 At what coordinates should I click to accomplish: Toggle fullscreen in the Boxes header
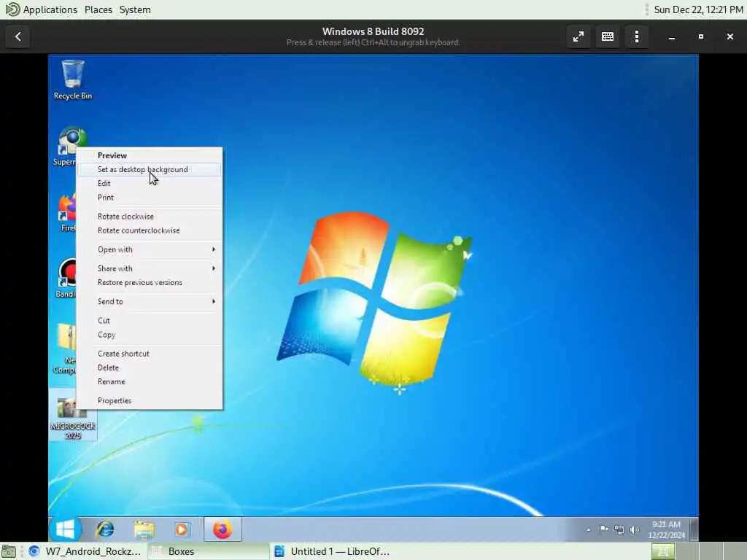click(578, 36)
